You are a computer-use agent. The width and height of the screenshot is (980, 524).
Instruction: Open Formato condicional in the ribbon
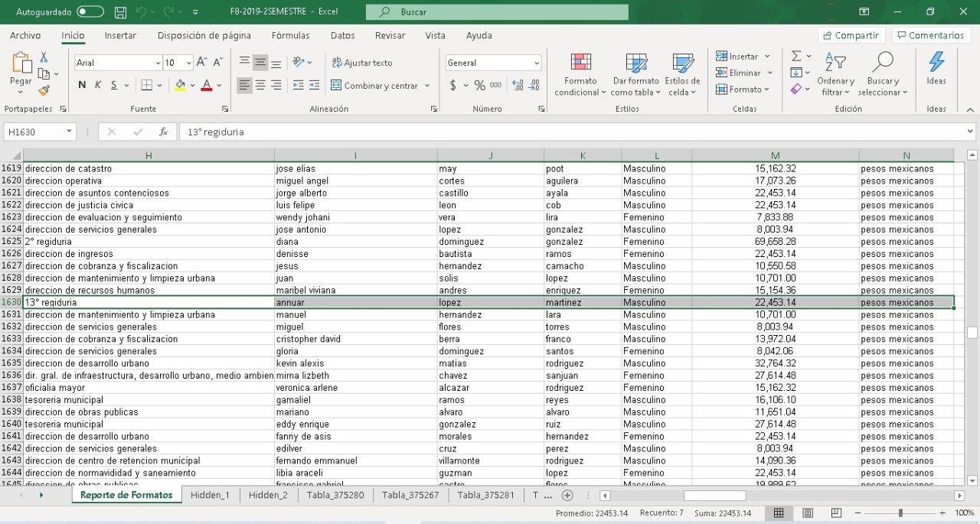click(581, 76)
